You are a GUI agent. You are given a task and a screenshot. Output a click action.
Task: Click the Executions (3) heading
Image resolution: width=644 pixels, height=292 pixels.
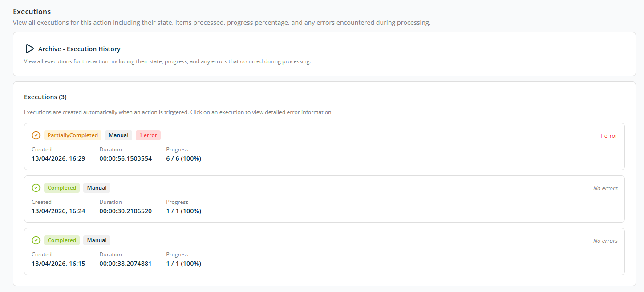[x=45, y=97]
